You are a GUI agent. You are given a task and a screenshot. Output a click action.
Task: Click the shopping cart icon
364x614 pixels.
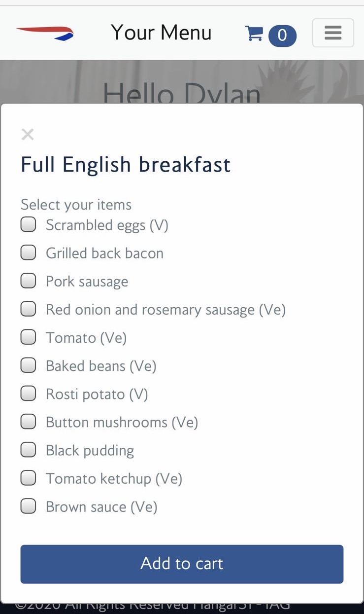tap(254, 34)
